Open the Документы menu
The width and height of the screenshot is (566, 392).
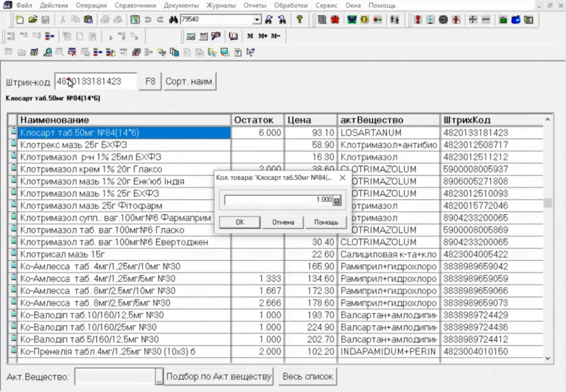click(x=181, y=6)
